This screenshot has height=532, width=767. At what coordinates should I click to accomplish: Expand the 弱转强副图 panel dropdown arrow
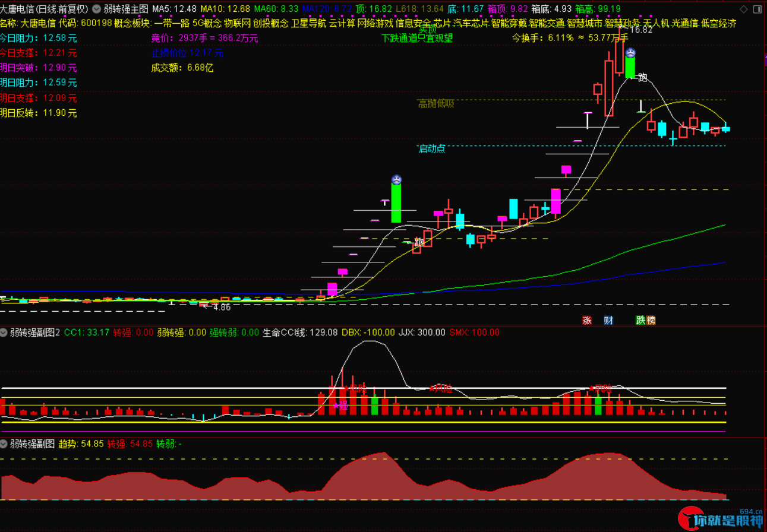(x=4, y=444)
